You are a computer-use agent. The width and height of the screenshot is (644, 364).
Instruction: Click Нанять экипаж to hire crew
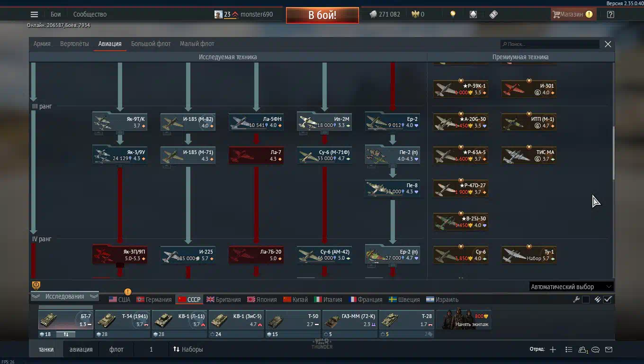464,320
